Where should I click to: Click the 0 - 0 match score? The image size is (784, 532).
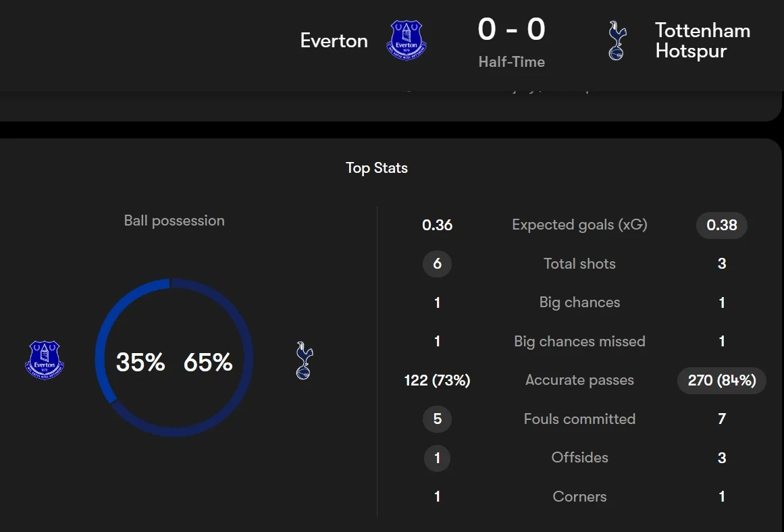point(511,30)
